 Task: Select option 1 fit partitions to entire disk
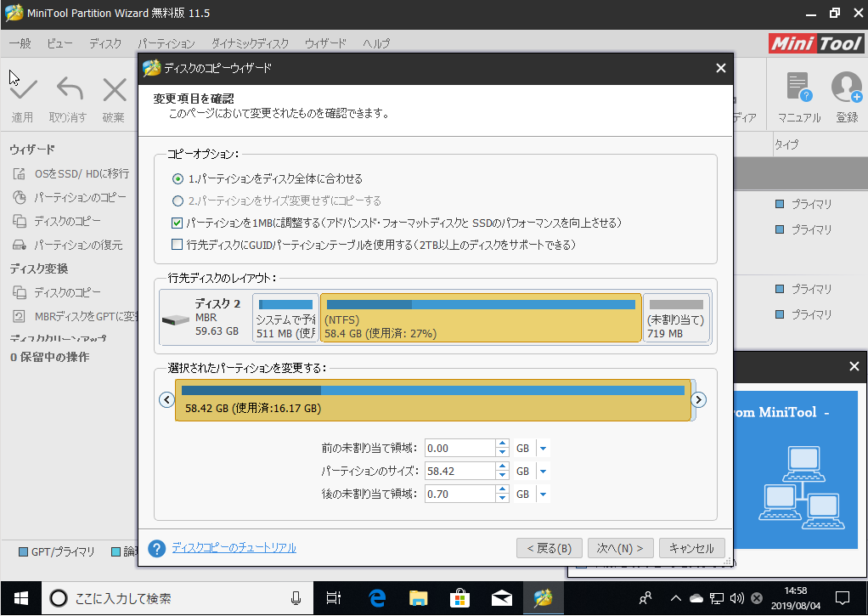tap(178, 179)
